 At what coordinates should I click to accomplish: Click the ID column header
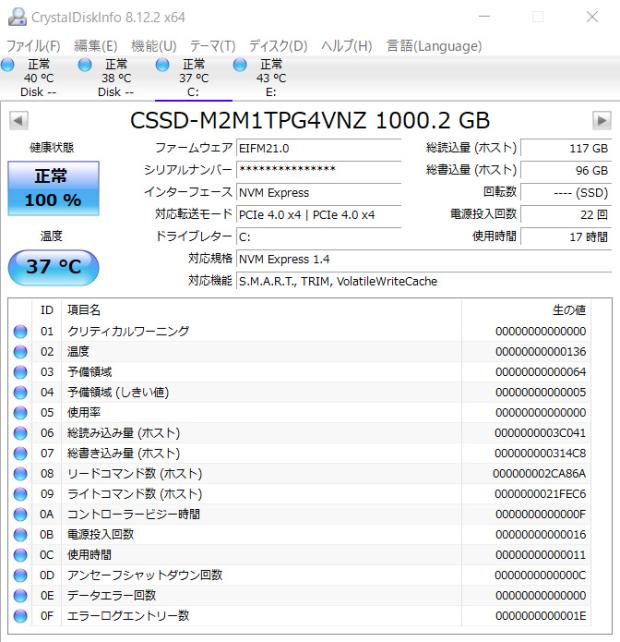point(47,310)
